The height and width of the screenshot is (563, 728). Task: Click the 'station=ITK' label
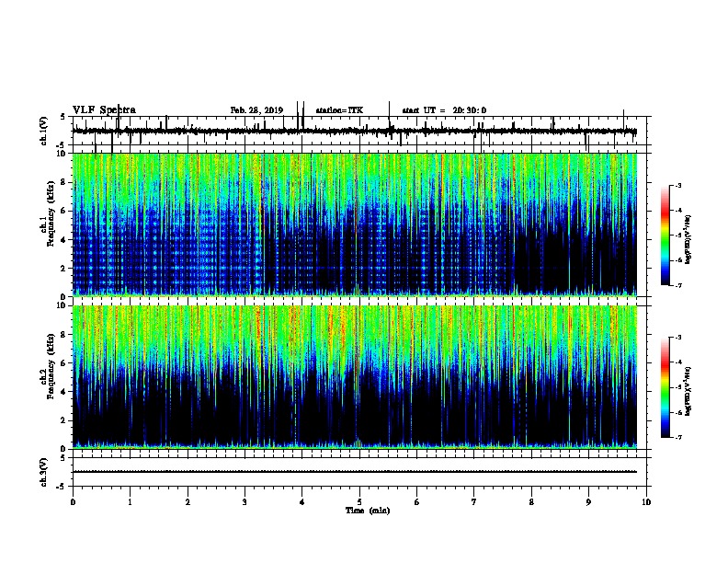click(339, 110)
